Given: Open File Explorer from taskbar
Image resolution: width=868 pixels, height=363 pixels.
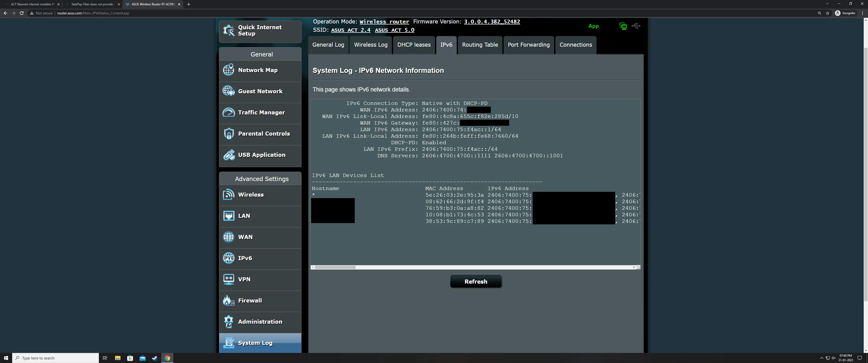Looking at the screenshot, I should click(x=118, y=358).
